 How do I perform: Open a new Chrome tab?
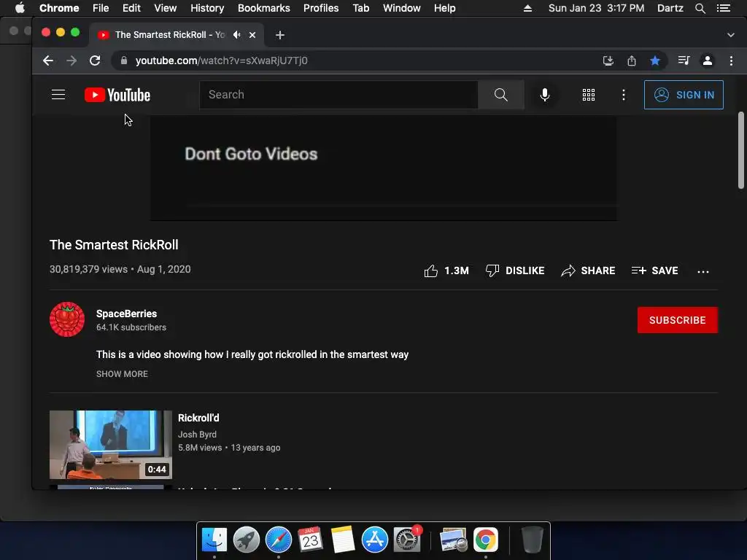click(280, 35)
